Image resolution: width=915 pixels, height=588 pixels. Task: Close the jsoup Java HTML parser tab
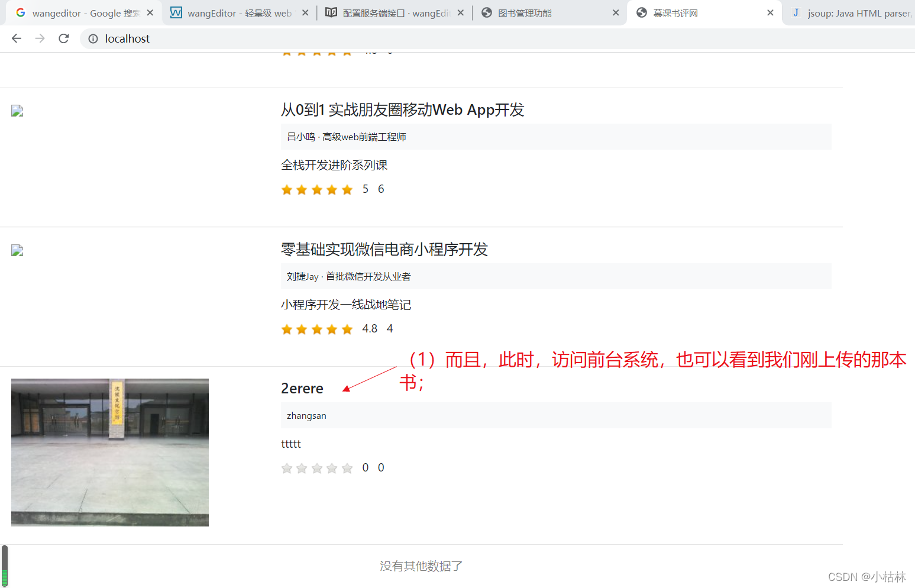pyautogui.click(x=911, y=12)
